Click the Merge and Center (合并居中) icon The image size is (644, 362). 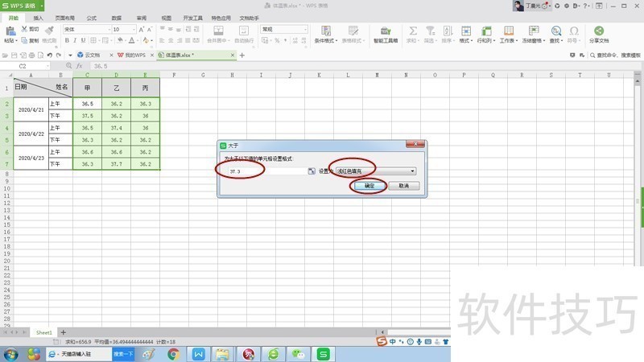pos(218,31)
